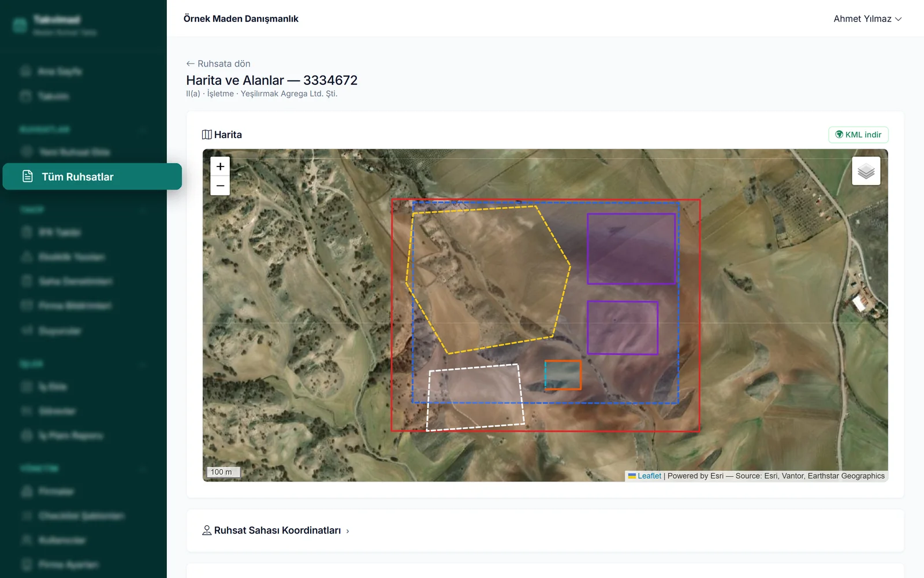Click the location pin icon beside Ruhsat Sahası Koordinatları
924x578 pixels.
point(207,530)
